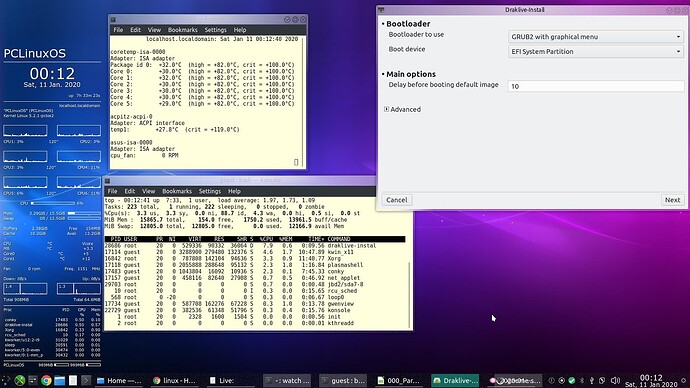Screen dimensions: 690x388
Task: Click the Bluetooth tray icon
Action: (582, 381)
